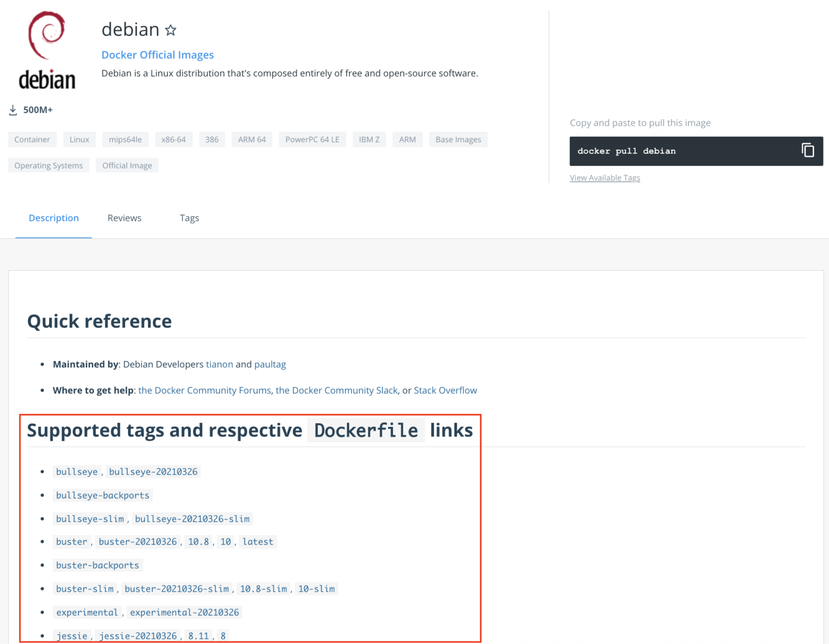This screenshot has width=829, height=644.
Task: Toggle the Operating Systems filter
Action: point(48,165)
